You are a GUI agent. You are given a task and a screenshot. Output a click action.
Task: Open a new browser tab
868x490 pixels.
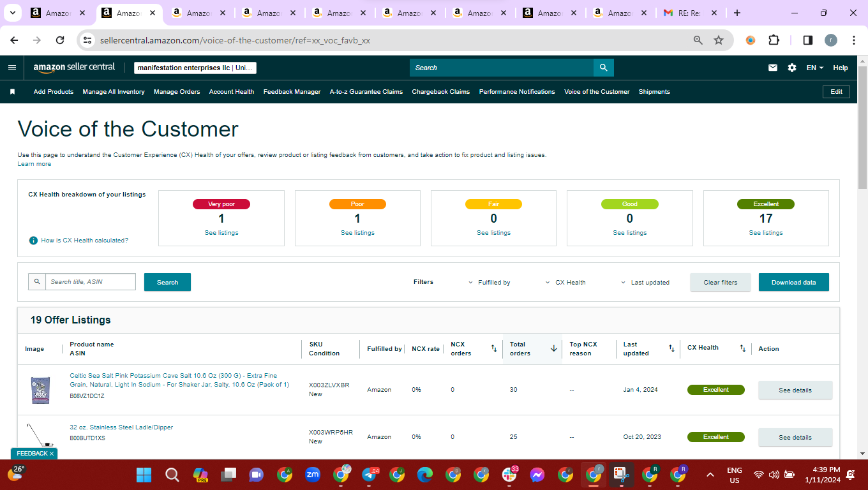[737, 13]
